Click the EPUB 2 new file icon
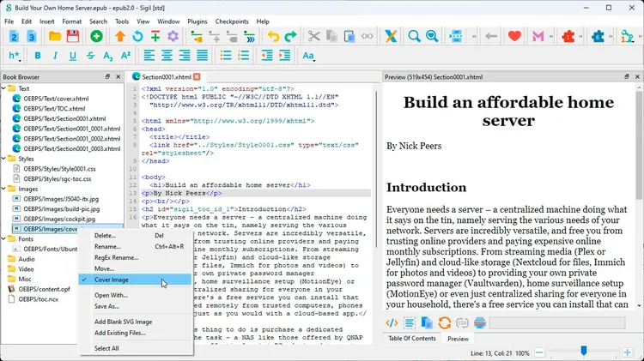Image resolution: width=644 pixels, height=361 pixels. pyautogui.click(x=14, y=37)
